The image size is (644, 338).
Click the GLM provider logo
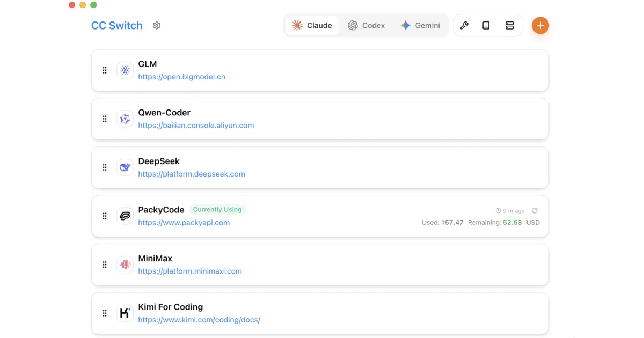[125, 70]
